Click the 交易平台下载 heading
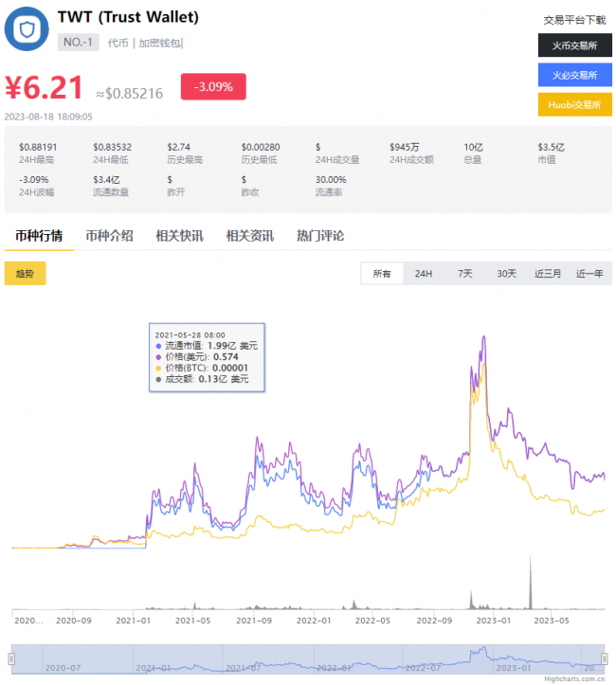 [574, 20]
